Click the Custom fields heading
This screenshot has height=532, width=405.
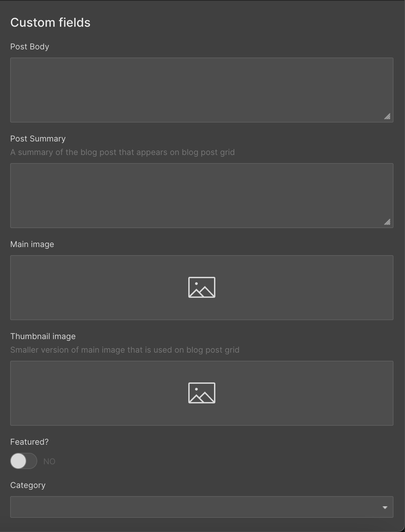coord(50,23)
